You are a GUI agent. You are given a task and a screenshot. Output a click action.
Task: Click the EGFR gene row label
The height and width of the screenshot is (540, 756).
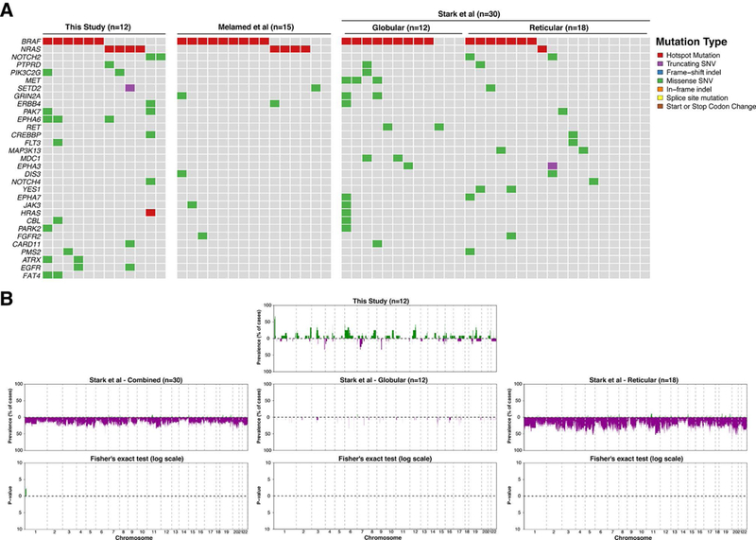(31, 268)
